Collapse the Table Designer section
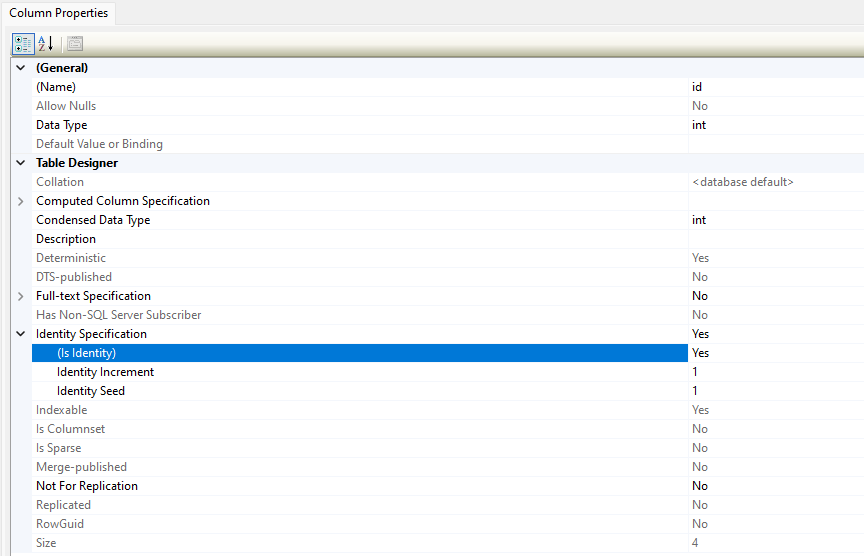This screenshot has height=556, width=864. [x=21, y=163]
